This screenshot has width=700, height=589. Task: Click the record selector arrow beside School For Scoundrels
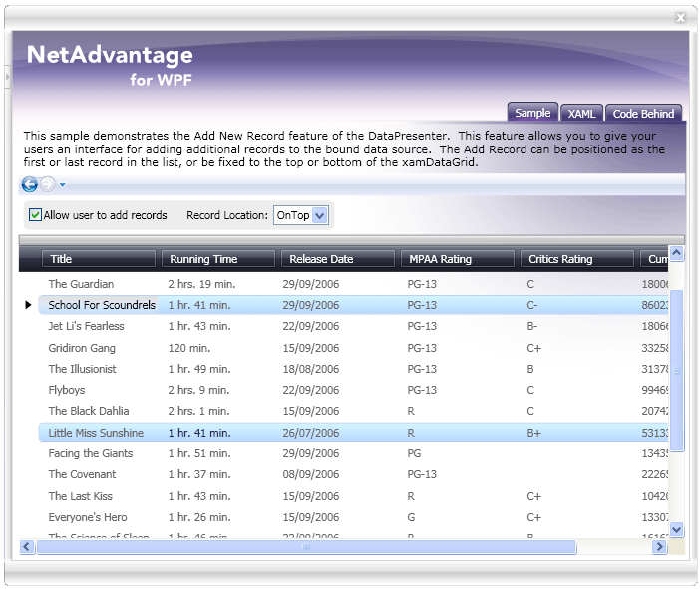28,305
